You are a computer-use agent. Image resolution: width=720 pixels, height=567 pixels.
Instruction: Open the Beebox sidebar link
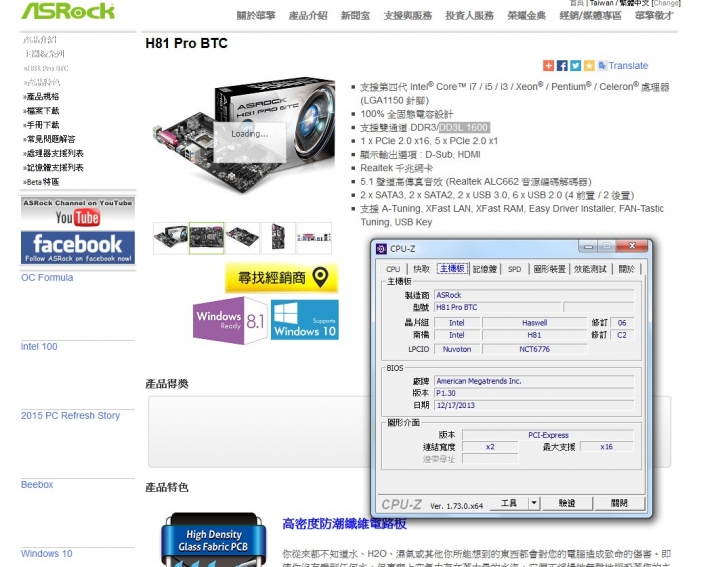[37, 484]
